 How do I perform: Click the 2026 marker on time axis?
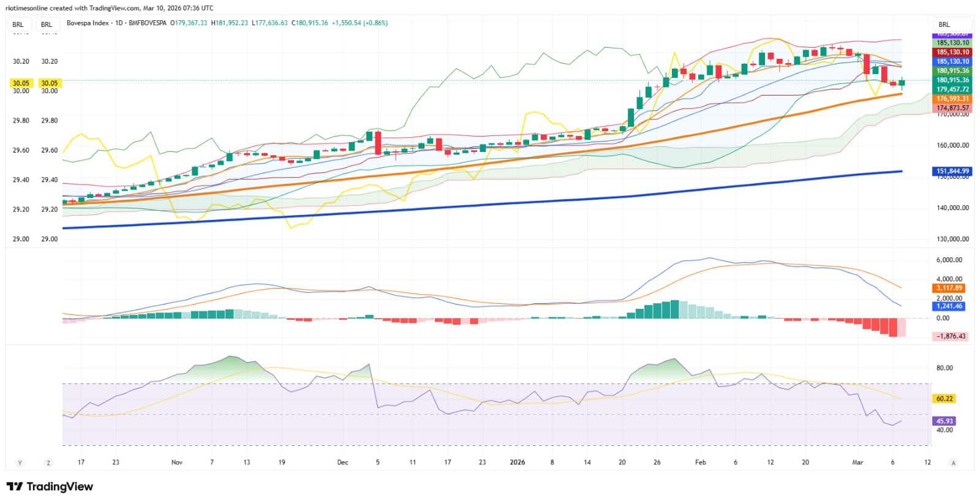pos(518,463)
